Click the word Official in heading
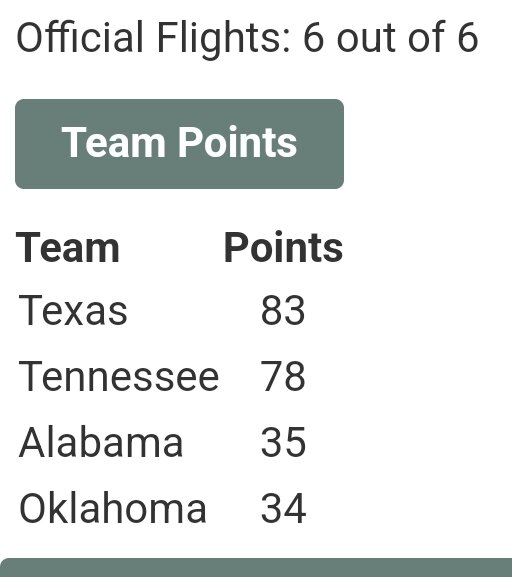Image resolution: width=512 pixels, height=577 pixels. pyautogui.click(x=80, y=37)
